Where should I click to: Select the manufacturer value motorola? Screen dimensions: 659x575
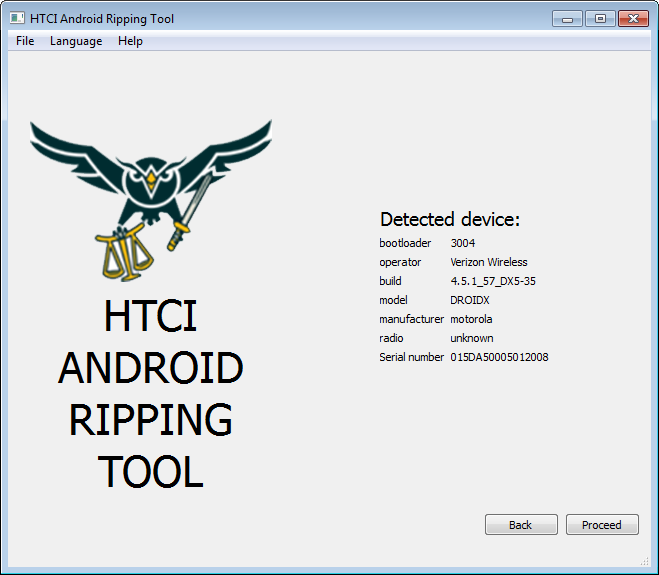click(471, 319)
